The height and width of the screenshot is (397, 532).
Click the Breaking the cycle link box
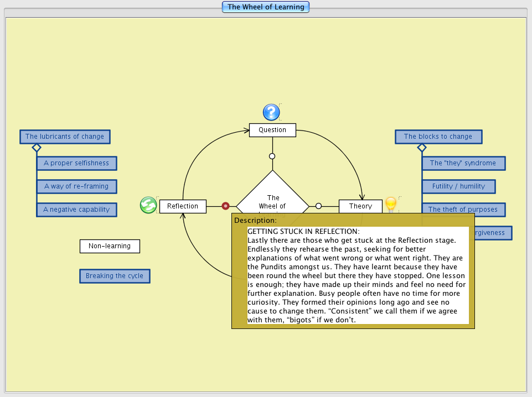click(x=115, y=276)
